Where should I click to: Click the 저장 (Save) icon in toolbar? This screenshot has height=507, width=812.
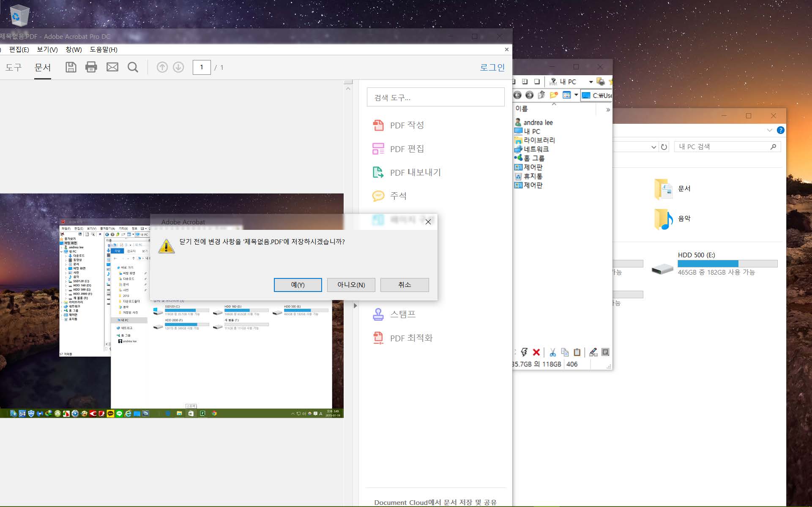pyautogui.click(x=70, y=68)
